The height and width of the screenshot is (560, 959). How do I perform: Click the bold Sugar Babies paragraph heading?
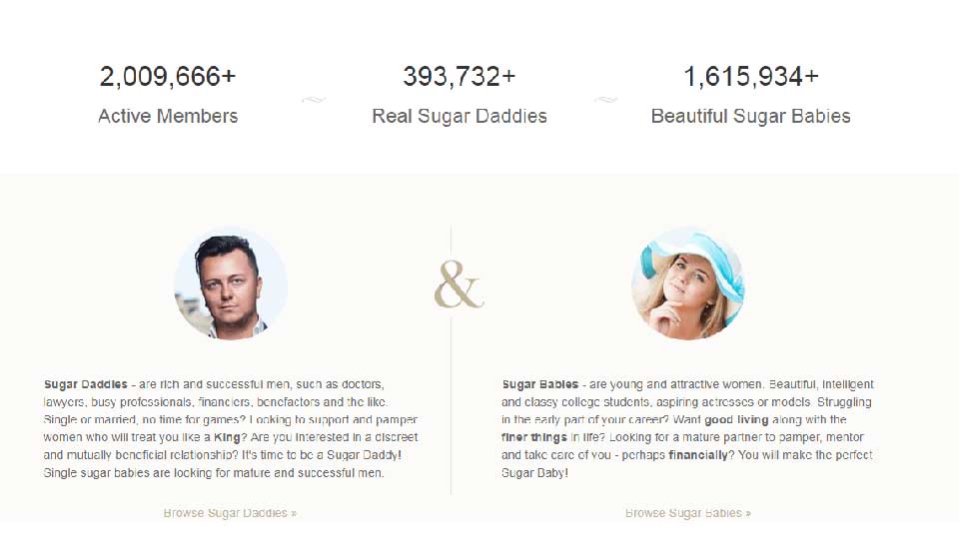540,384
